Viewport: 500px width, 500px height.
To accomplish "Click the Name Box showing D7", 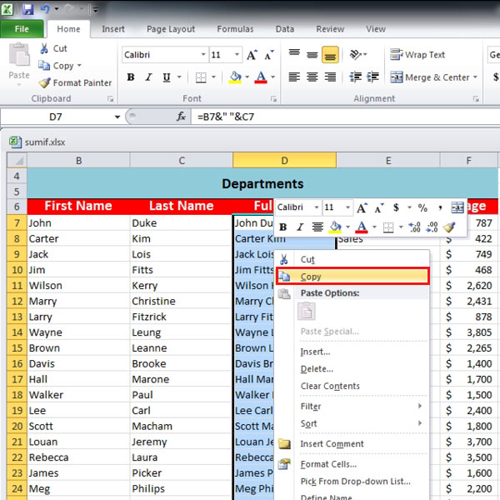I will click(x=56, y=117).
